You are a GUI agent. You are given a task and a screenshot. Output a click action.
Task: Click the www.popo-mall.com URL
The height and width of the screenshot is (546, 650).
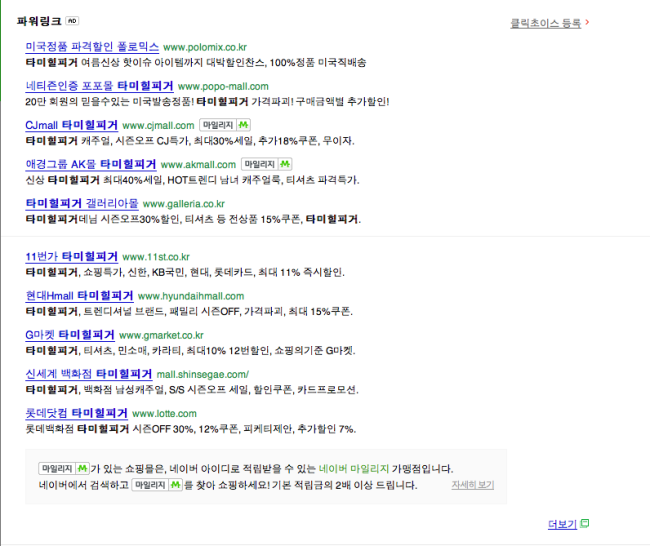click(223, 86)
